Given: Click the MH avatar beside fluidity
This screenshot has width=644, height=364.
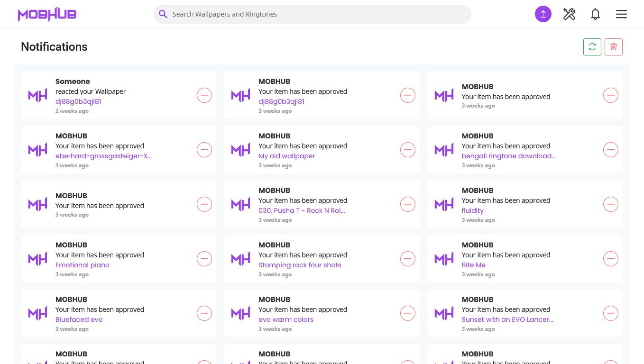Looking at the screenshot, I should click(444, 204).
